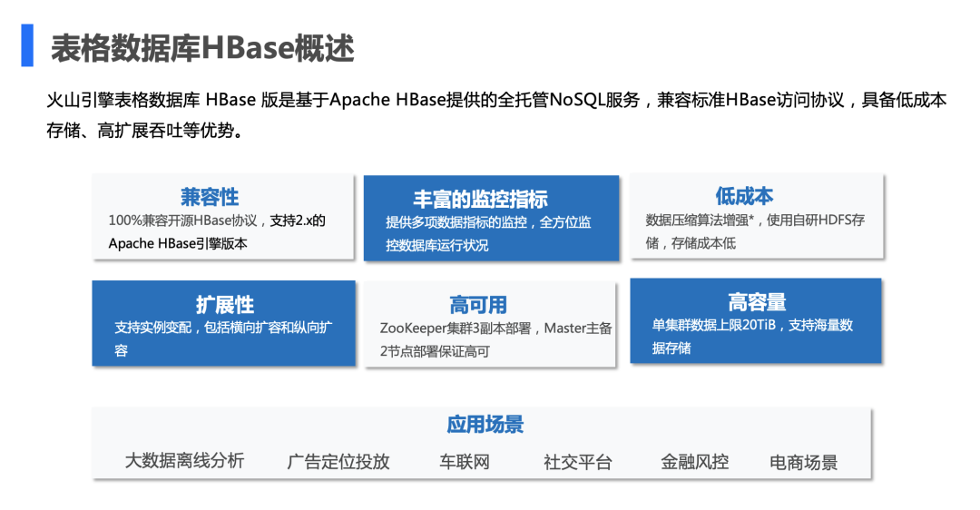This screenshot has width=980, height=510.
Task: Select the 高容量 blue card
Action: (756, 320)
